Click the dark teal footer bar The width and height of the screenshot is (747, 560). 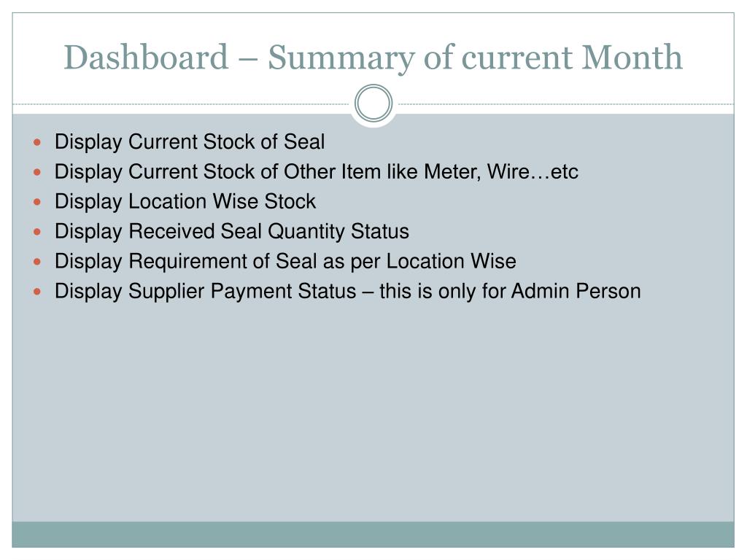pyautogui.click(x=373, y=534)
